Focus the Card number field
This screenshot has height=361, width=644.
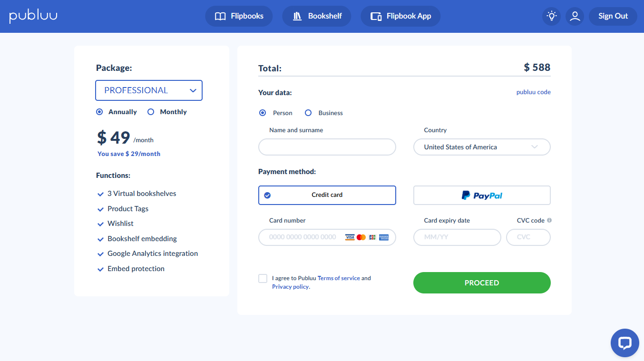327,237
